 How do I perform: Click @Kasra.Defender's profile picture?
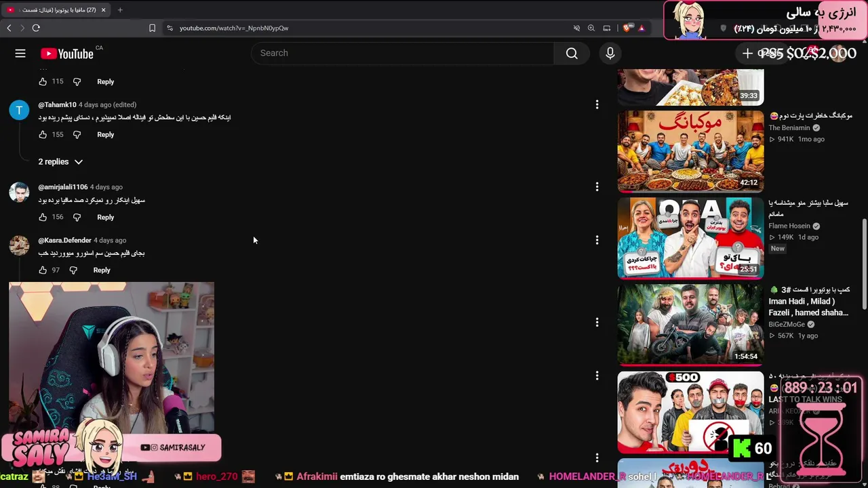point(19,245)
